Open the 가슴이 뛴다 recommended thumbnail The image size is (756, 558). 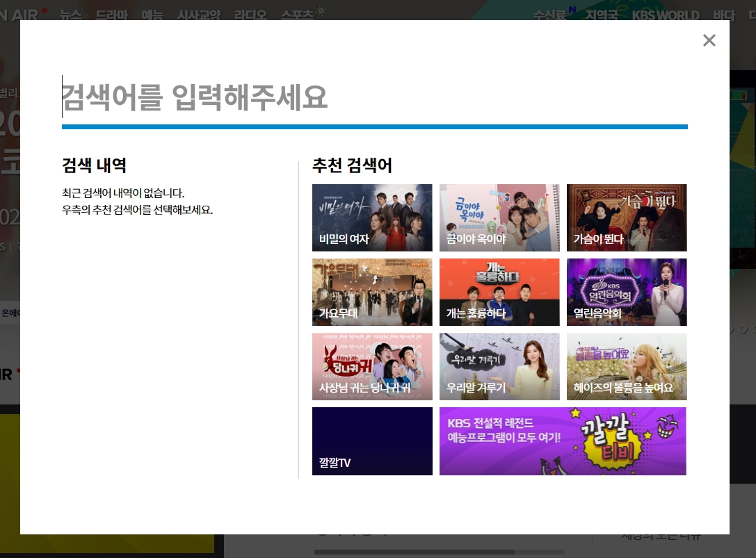click(627, 218)
